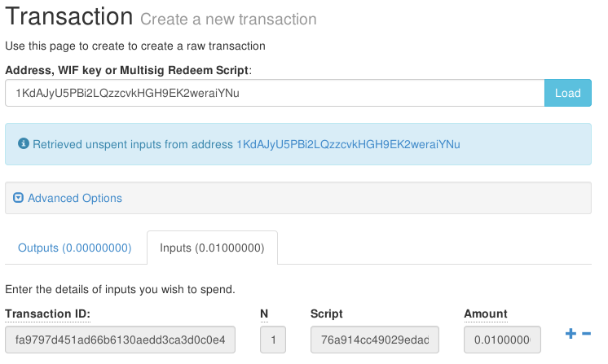
Task: Click the 'N' column label
Action: [264, 314]
